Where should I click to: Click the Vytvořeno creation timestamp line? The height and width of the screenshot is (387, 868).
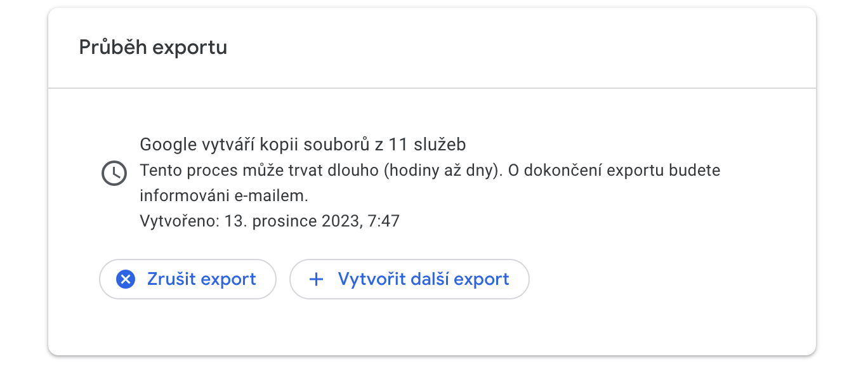[x=269, y=221]
